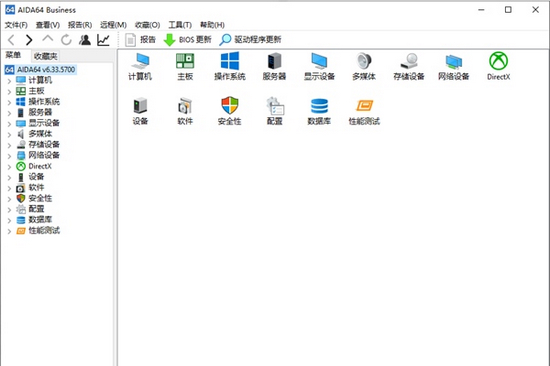Expand the DirectX tree node
The width and height of the screenshot is (550, 366).
(x=9, y=167)
